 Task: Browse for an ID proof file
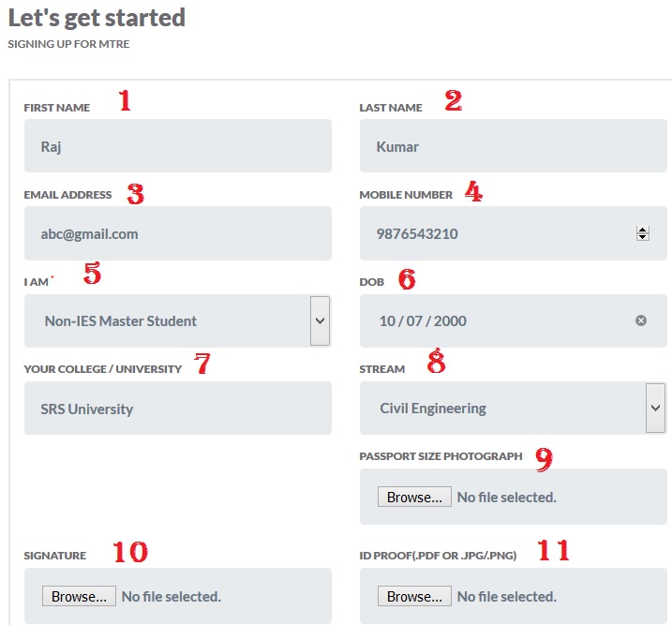414,596
